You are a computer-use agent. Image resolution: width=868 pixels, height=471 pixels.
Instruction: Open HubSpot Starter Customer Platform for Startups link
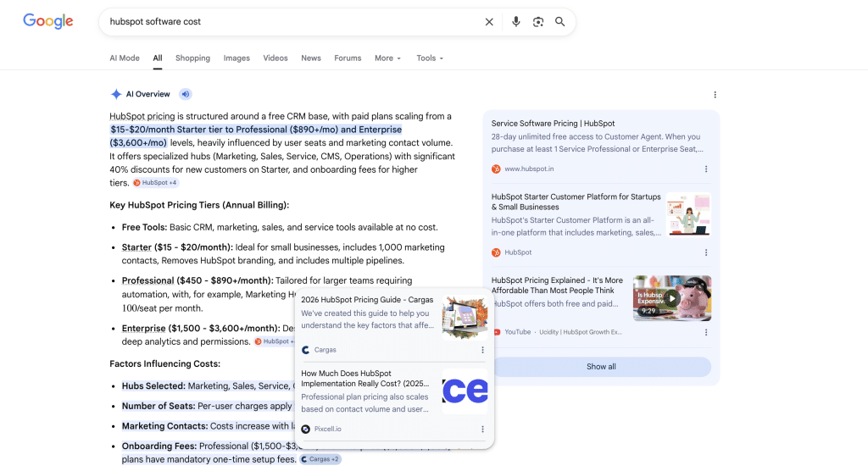(576, 202)
